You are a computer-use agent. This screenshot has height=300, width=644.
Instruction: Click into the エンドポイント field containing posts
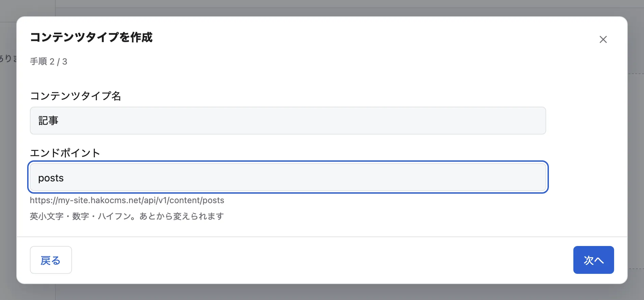pyautogui.click(x=288, y=177)
